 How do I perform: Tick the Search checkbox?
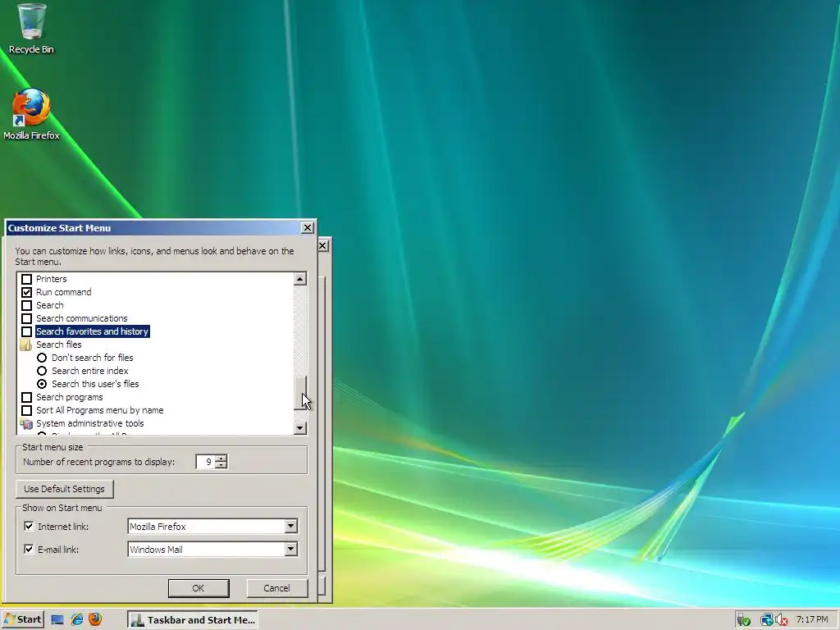pos(26,305)
